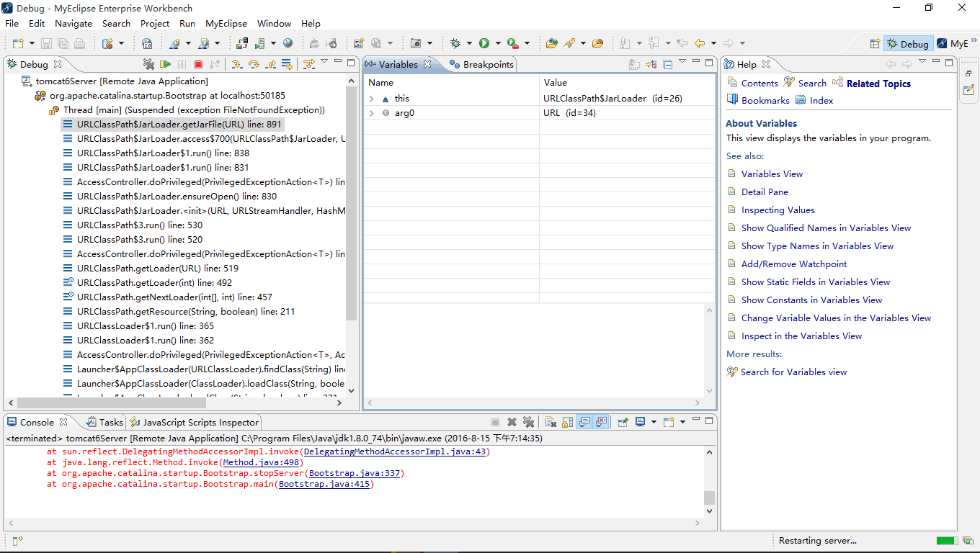This screenshot has height=553, width=980.
Task: Click Collapse All icon in Variables view
Action: 667,64
